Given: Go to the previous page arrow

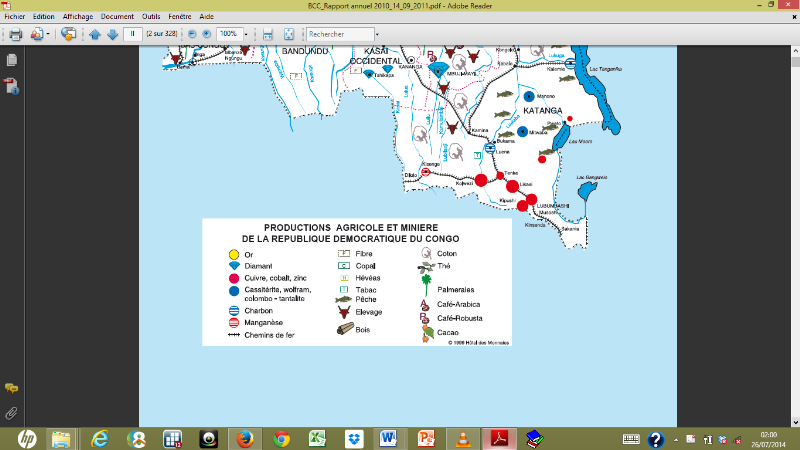Looking at the screenshot, I should coord(95,34).
